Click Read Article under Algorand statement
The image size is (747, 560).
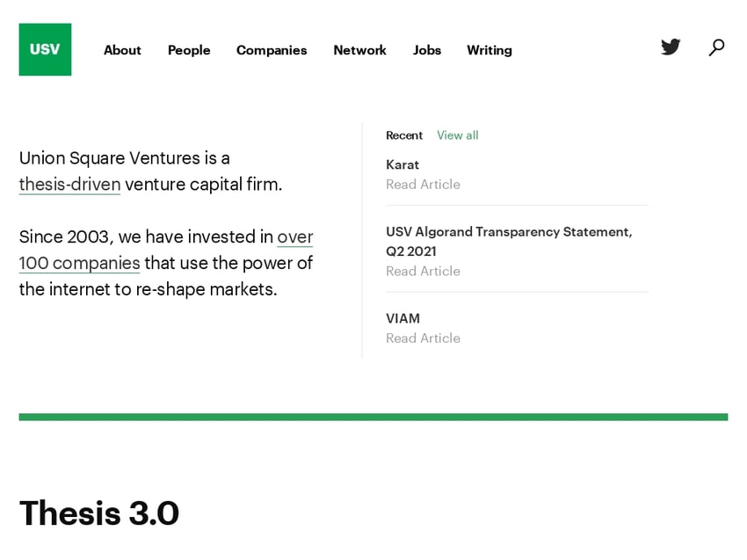pyautogui.click(x=423, y=271)
